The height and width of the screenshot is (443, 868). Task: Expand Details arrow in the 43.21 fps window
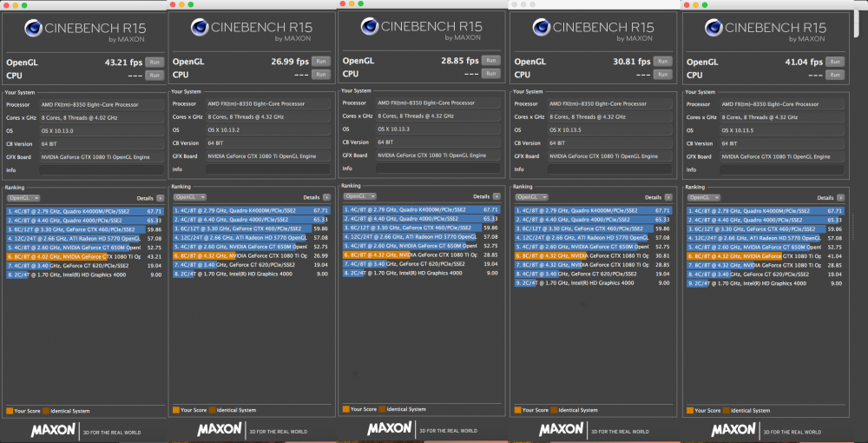coord(161,198)
